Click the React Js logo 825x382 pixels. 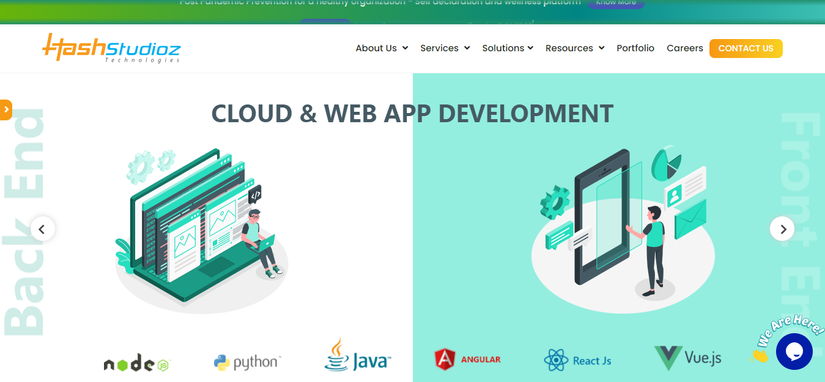578,360
